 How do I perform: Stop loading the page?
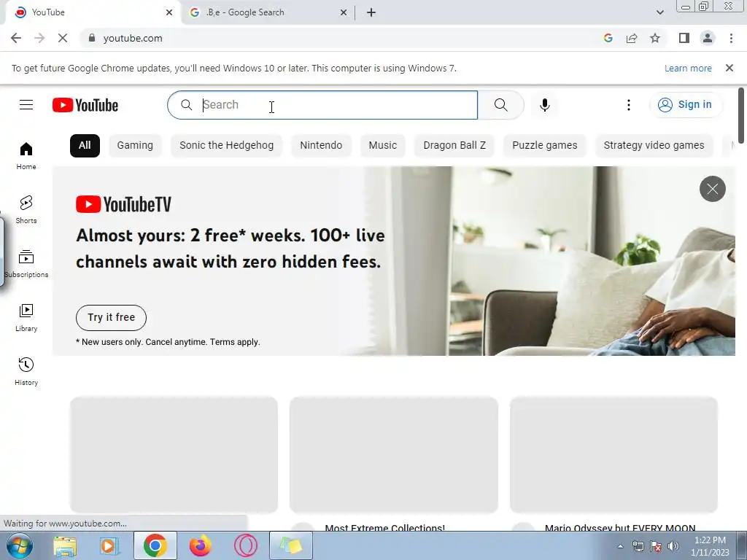(x=63, y=38)
